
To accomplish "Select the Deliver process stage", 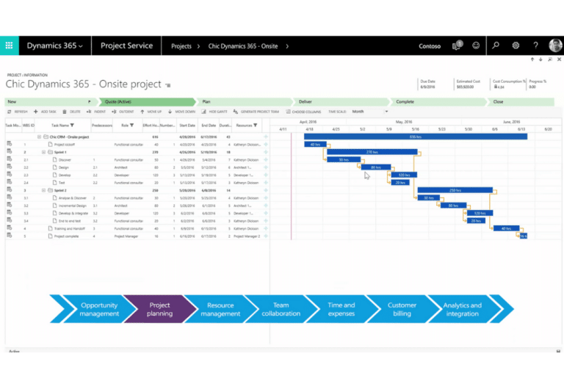I will point(341,102).
